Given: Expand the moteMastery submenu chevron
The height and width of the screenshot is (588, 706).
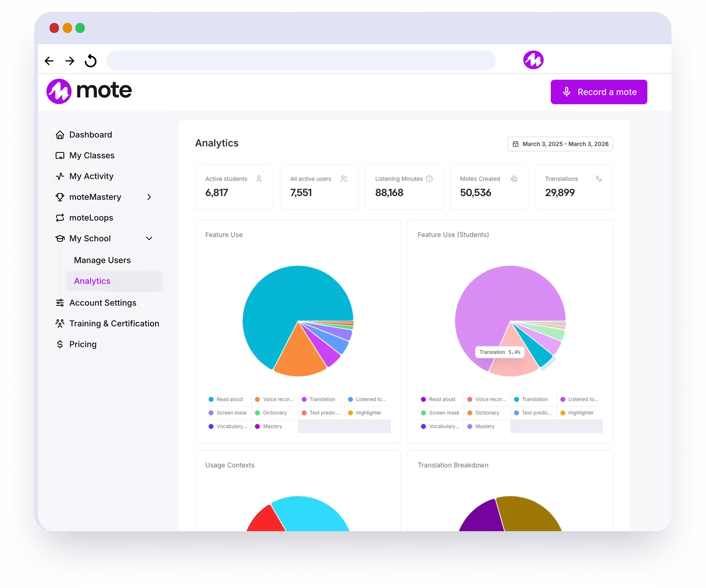Looking at the screenshot, I should click(149, 197).
